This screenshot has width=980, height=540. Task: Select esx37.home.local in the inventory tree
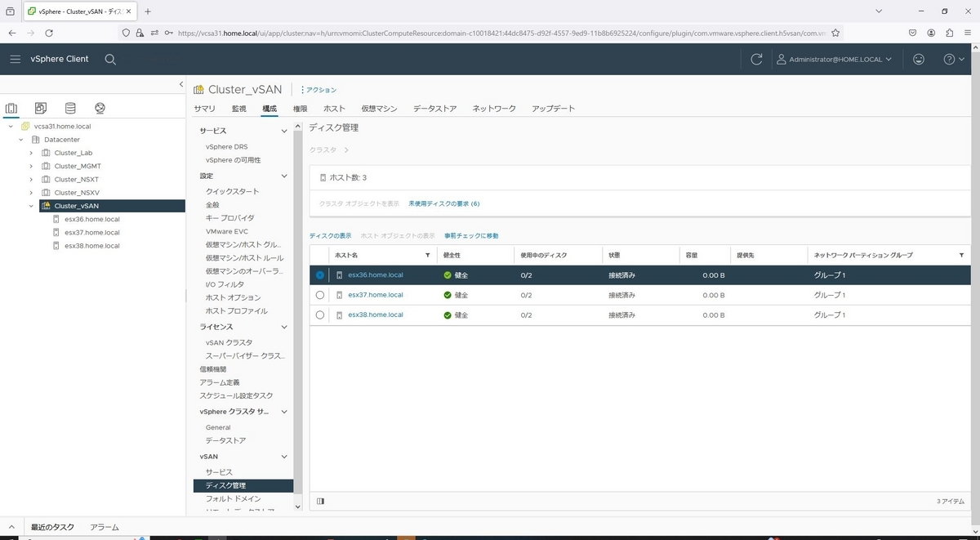click(x=91, y=233)
